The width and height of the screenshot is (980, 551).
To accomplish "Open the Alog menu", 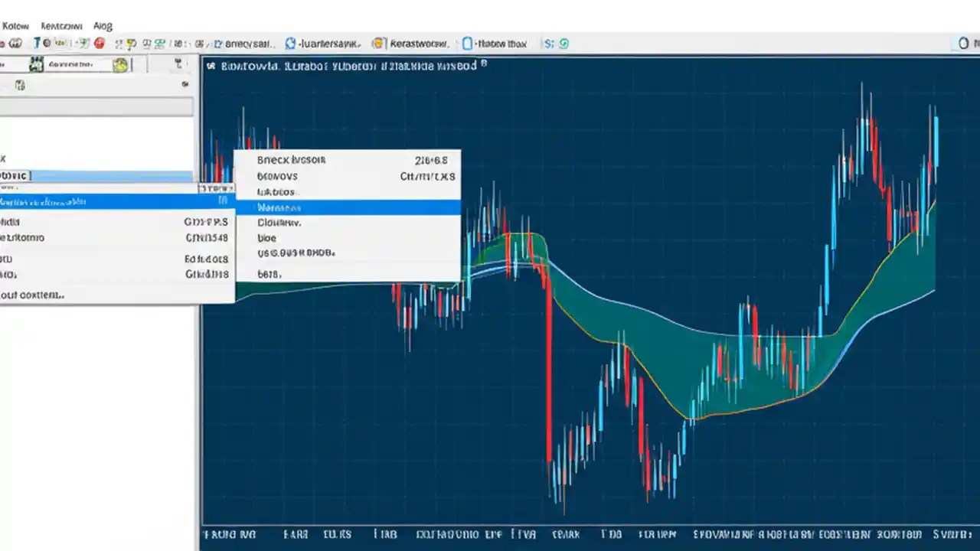I will [102, 25].
